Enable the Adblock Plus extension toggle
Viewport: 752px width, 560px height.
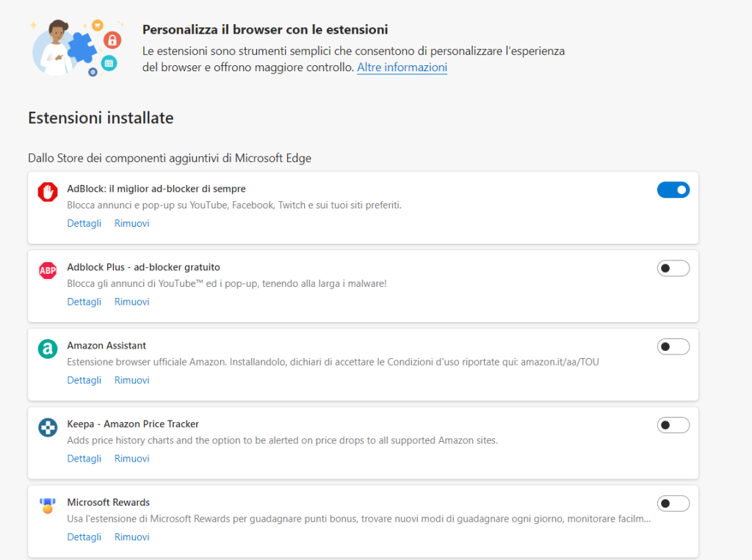[673, 269]
